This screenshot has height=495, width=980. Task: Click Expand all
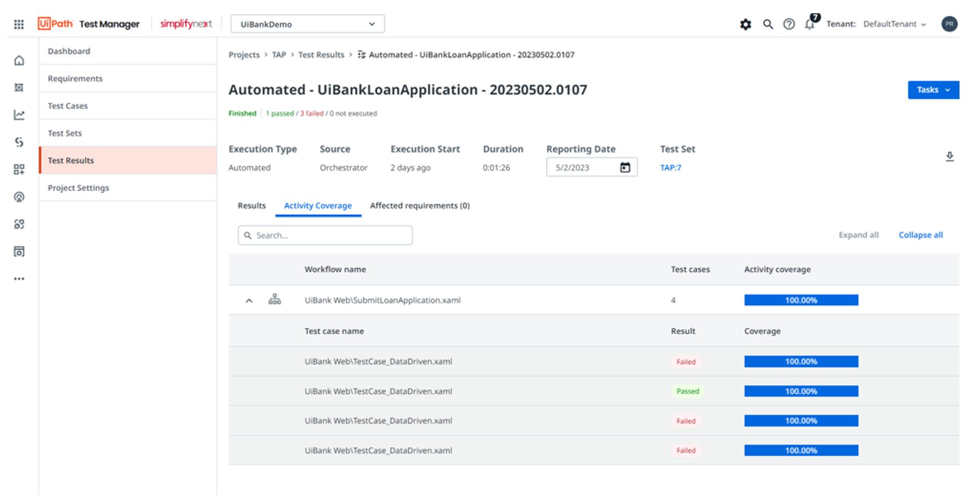(x=859, y=235)
